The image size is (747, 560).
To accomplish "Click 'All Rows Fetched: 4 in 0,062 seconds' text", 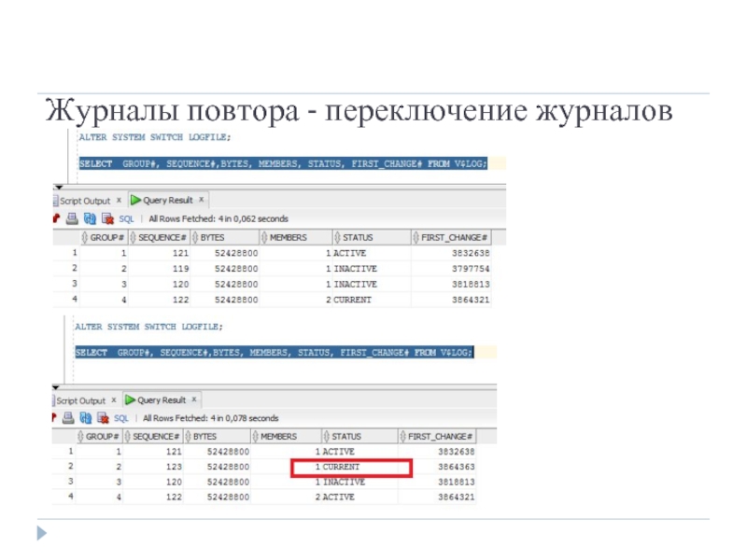I will pos(218,219).
